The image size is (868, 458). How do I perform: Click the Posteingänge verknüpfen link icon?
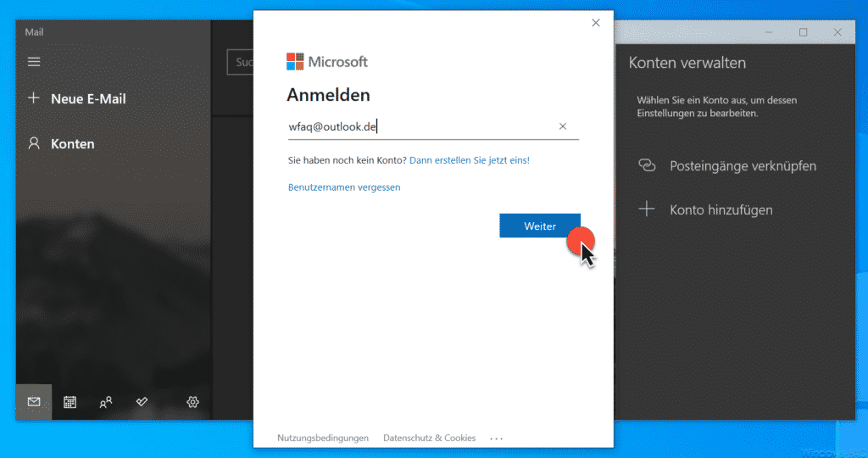click(647, 165)
